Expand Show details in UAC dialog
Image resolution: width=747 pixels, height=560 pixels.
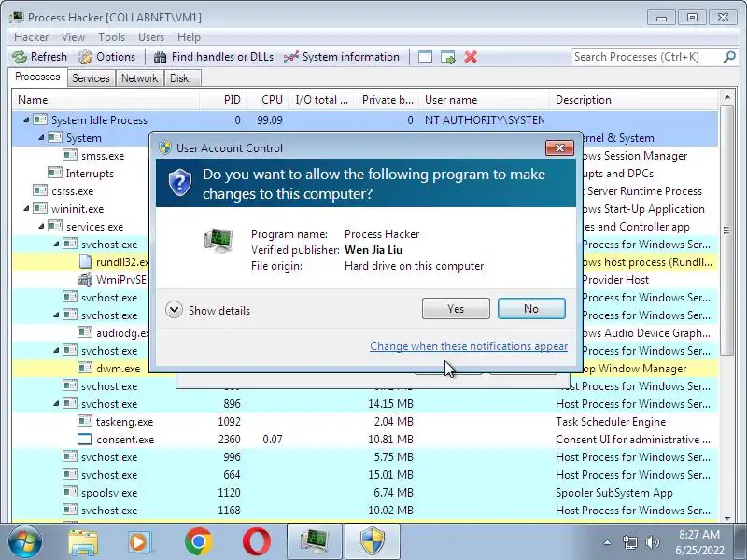pyautogui.click(x=207, y=310)
